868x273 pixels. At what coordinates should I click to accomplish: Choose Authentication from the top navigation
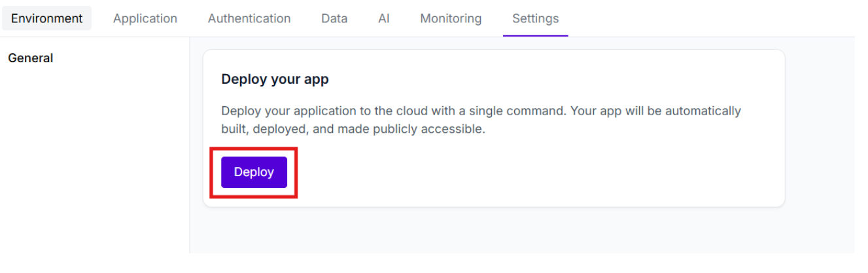click(x=249, y=18)
